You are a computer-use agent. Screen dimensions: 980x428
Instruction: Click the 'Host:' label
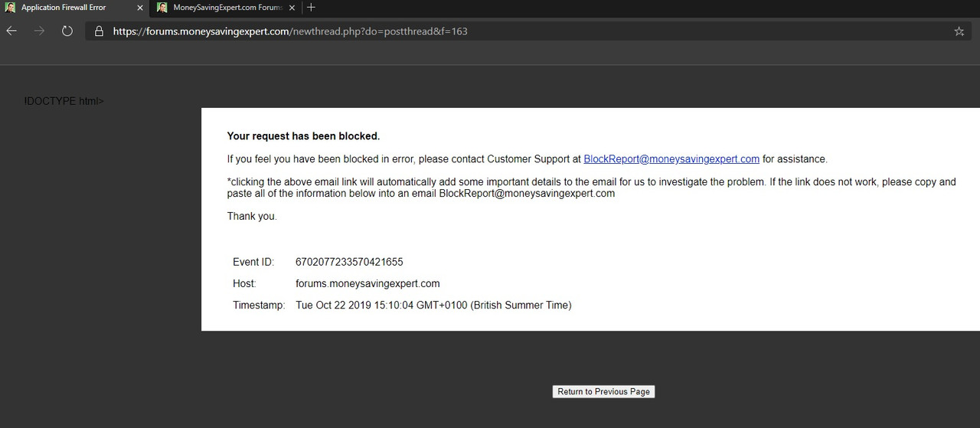244,283
